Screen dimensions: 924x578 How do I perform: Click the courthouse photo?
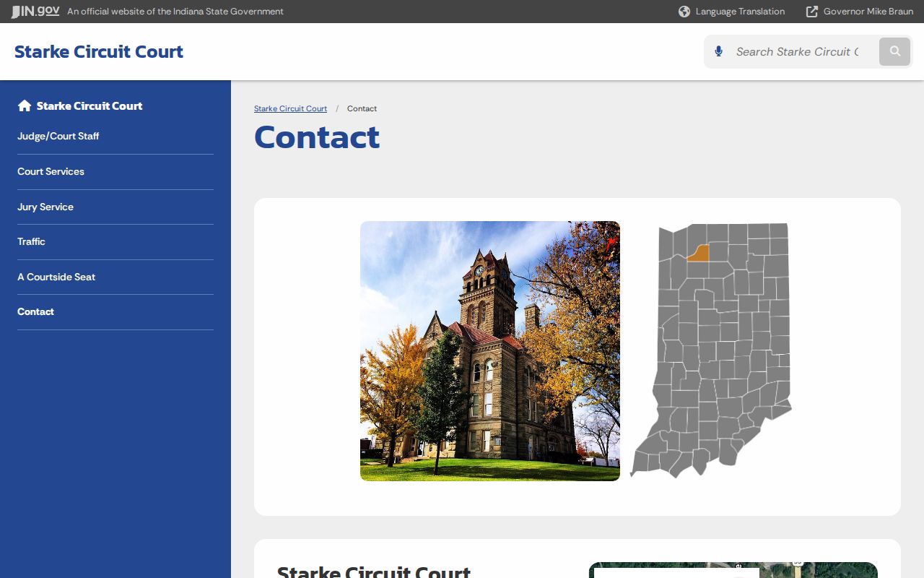[490, 351]
